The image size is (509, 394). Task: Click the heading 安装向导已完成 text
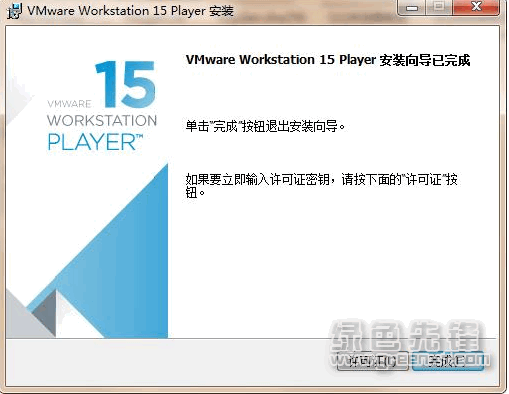(425, 60)
